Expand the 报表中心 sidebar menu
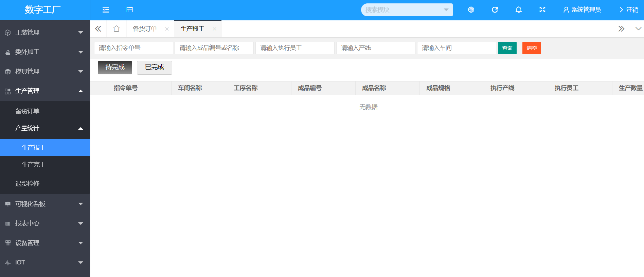Screen dimensions: 644x277 45,223
